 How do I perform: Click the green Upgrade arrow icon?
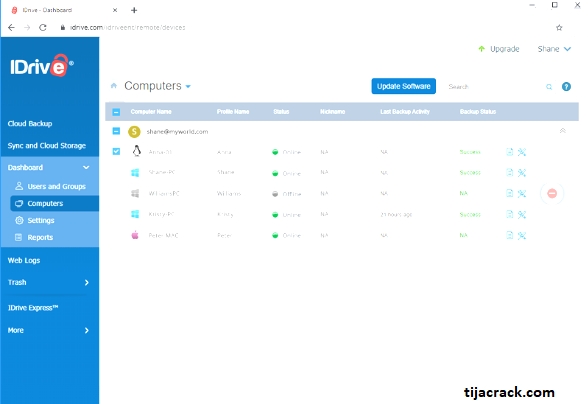482,49
